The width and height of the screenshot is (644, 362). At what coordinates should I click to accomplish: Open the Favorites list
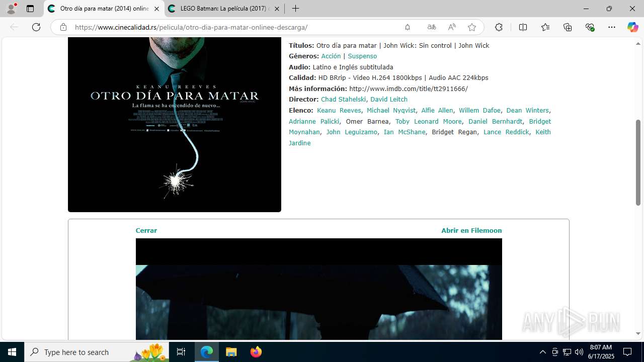(545, 27)
